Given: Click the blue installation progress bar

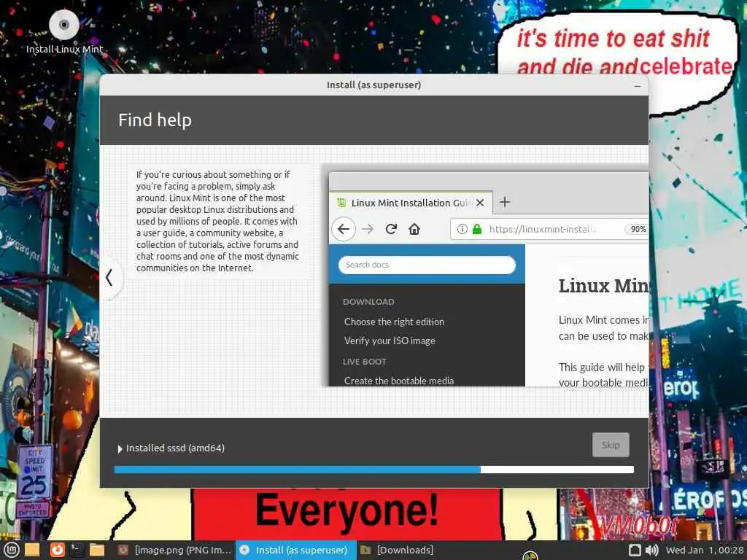Looking at the screenshot, I should tap(374, 470).
